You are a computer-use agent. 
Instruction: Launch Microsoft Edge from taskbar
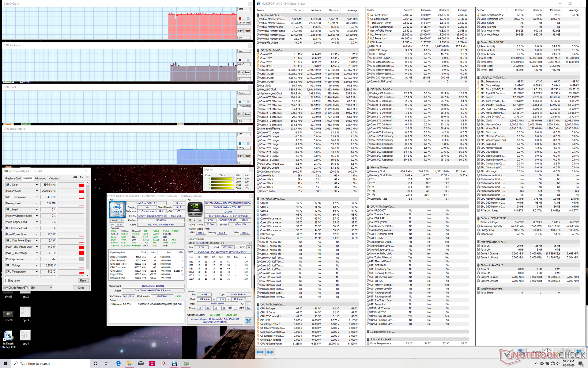(x=118, y=363)
